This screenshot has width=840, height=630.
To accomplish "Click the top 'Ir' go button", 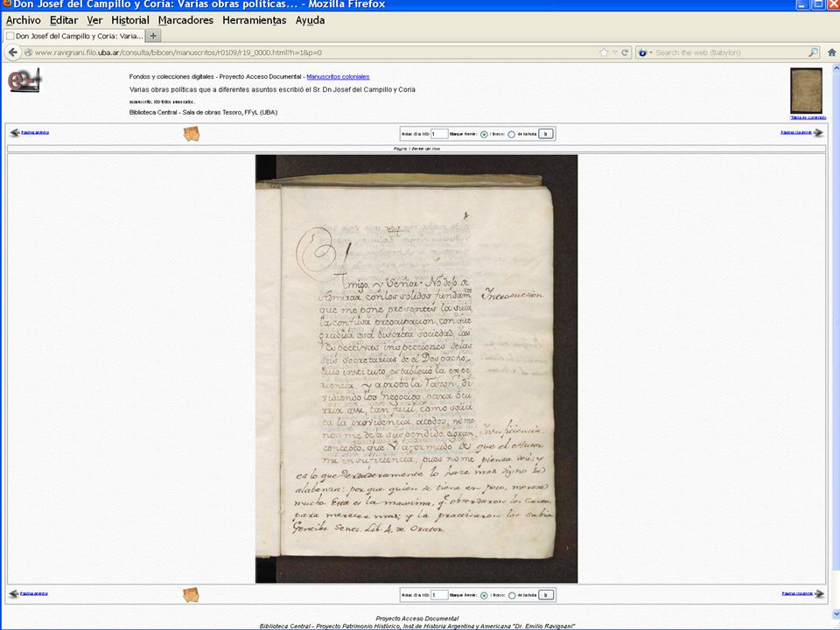I will point(546,134).
